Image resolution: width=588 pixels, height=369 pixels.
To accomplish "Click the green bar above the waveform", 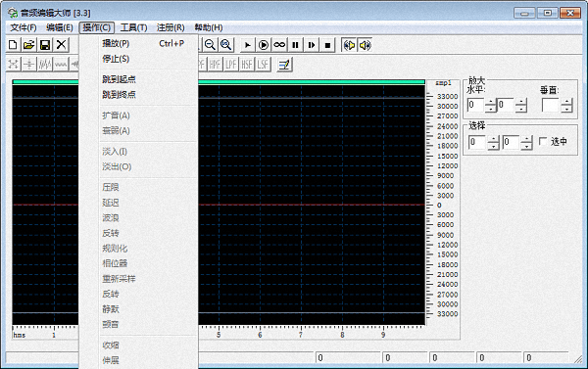I will coord(312,82).
